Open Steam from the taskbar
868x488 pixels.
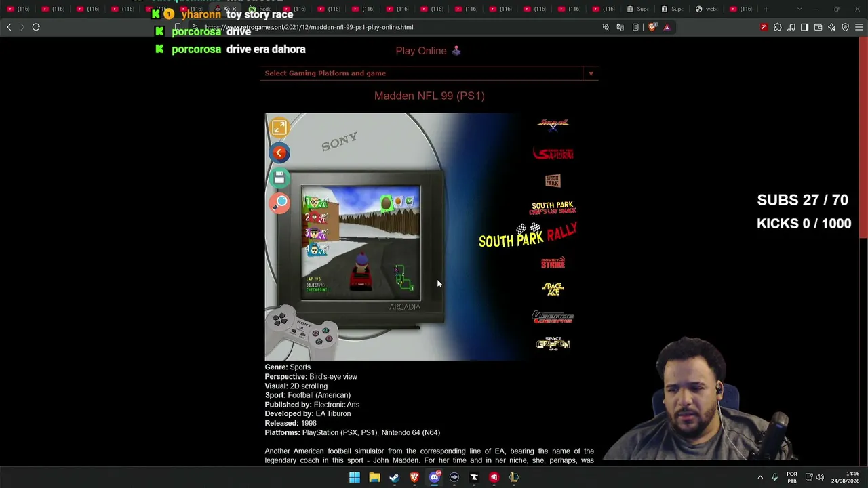tap(394, 477)
